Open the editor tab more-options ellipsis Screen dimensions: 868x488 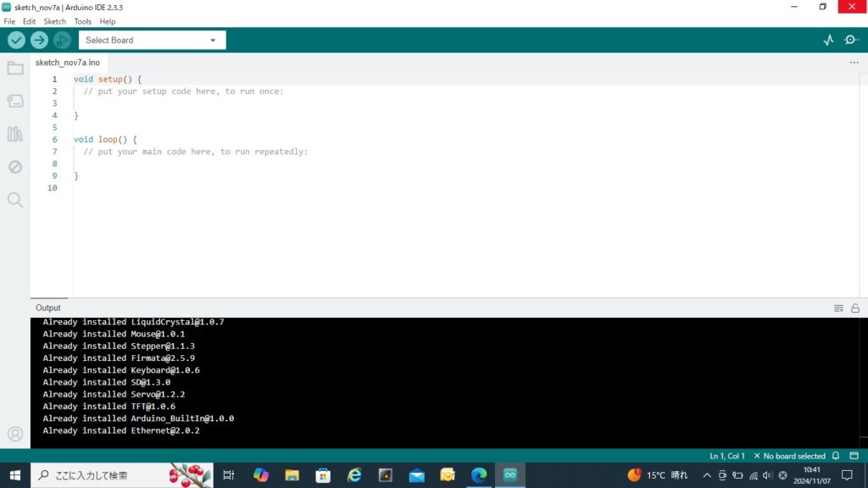[x=854, y=63]
